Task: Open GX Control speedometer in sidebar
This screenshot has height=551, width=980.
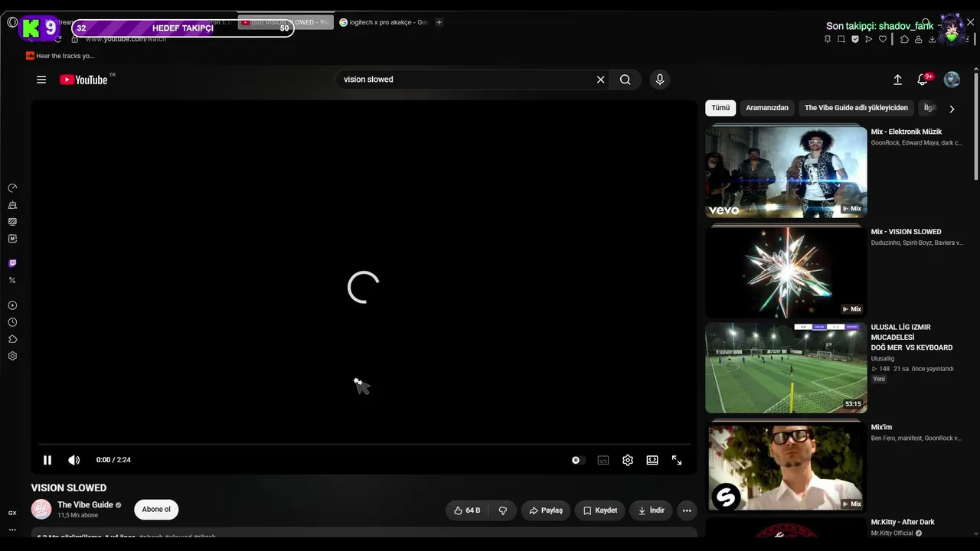Action: coord(12,188)
